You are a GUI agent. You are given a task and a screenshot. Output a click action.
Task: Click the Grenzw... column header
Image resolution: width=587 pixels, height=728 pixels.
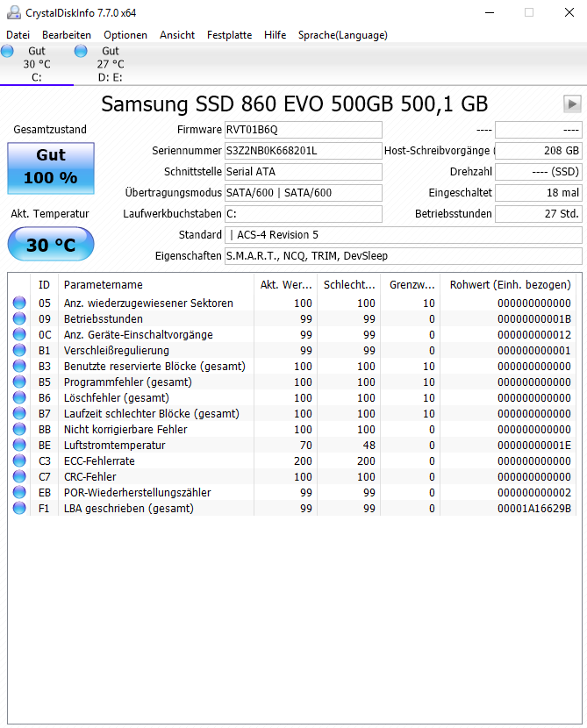pos(411,284)
